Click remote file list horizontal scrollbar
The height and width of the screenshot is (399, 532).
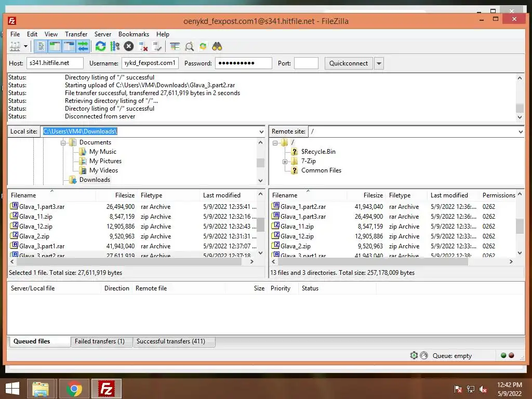(x=373, y=262)
